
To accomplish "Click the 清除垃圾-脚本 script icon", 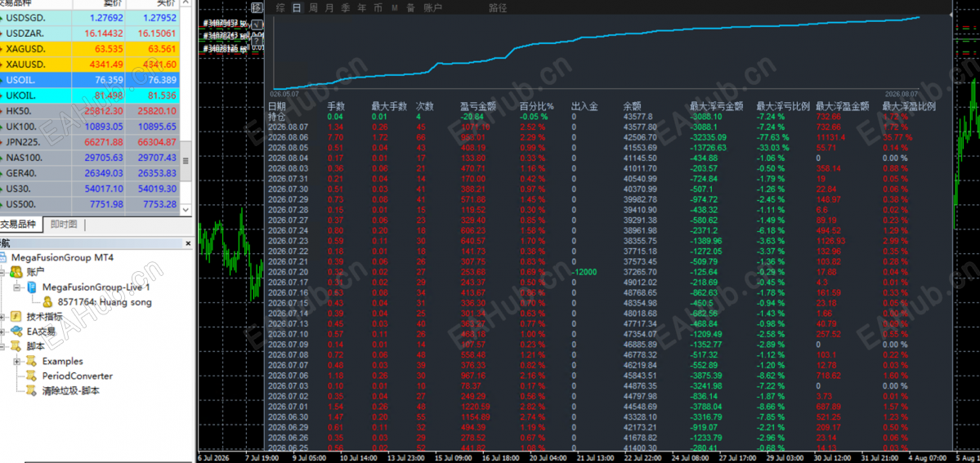I will click(30, 390).
